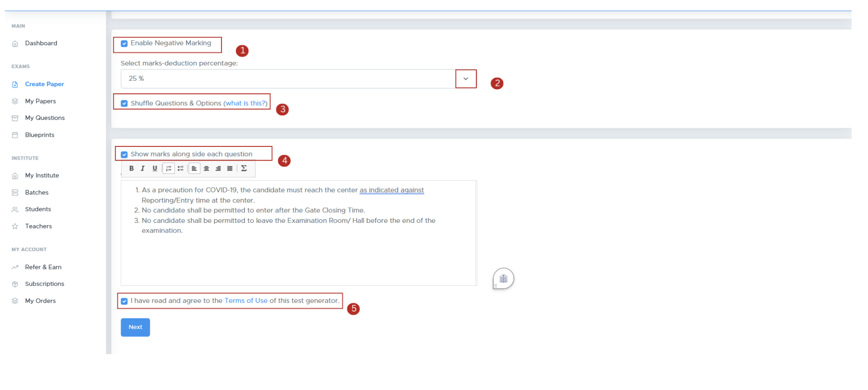
Task: Toggle the Terms of Use agreement checkbox
Action: pyautogui.click(x=124, y=301)
